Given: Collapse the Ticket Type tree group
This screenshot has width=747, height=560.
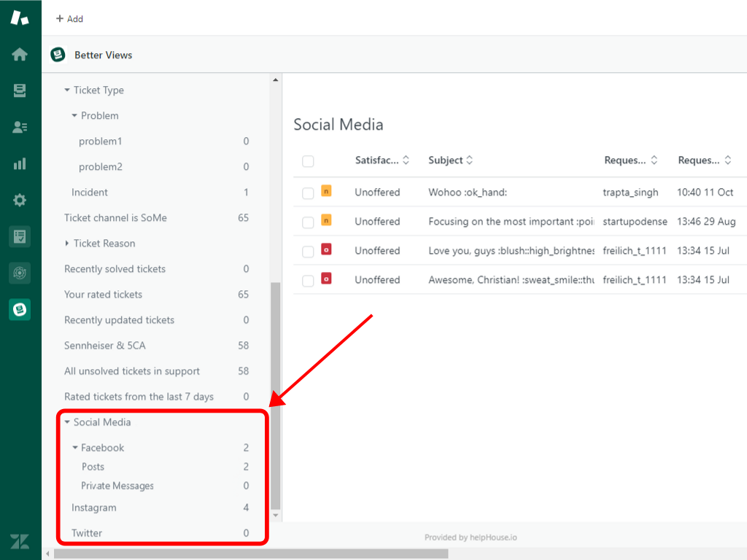Looking at the screenshot, I should (67, 90).
